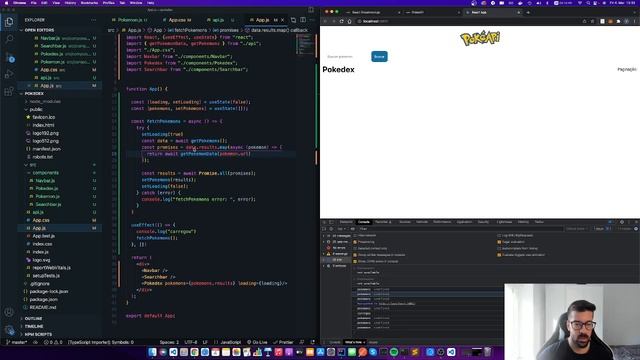Image resolution: width=640 pixels, height=360 pixels.
Task: Open Finder from the Dock
Action: [x=153, y=352]
